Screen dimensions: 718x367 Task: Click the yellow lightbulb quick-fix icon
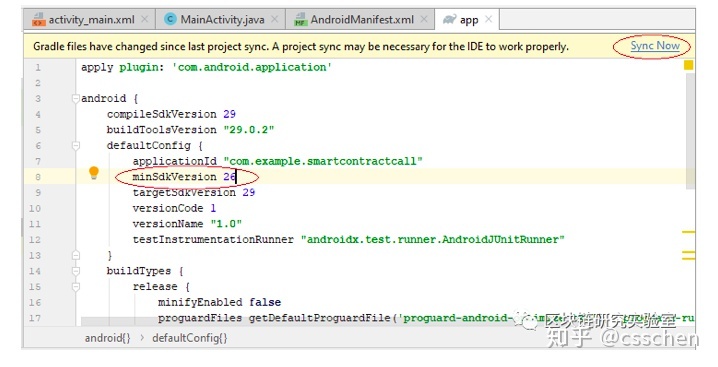(94, 173)
